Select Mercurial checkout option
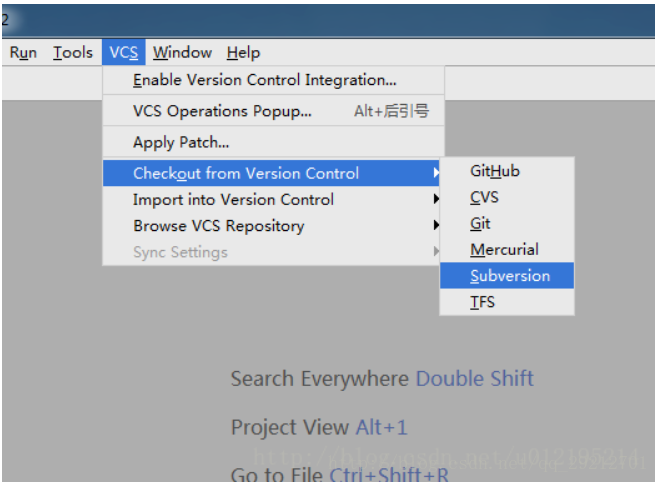659x483 pixels. click(x=504, y=250)
